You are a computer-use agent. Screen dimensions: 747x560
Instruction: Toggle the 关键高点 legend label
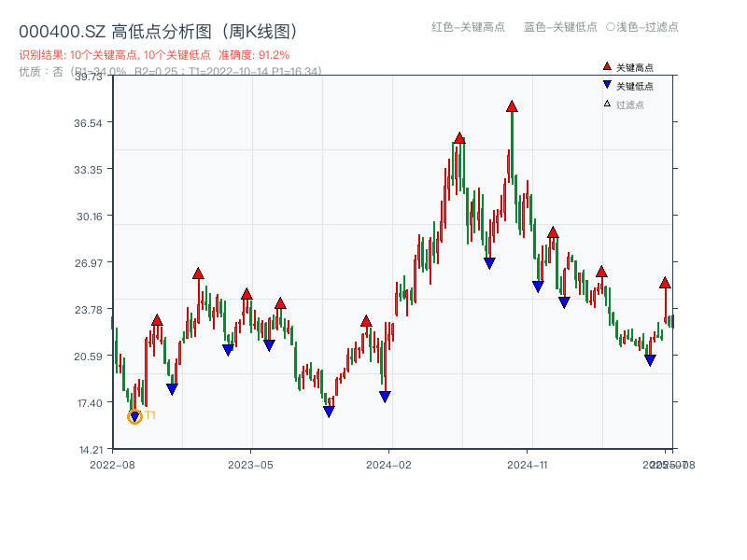pyautogui.click(x=635, y=67)
